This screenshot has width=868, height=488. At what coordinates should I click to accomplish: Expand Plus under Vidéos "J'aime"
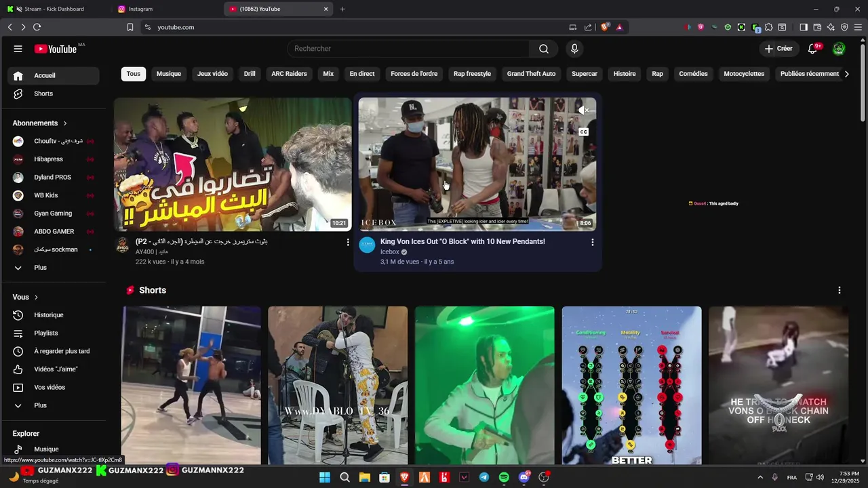pos(54,405)
